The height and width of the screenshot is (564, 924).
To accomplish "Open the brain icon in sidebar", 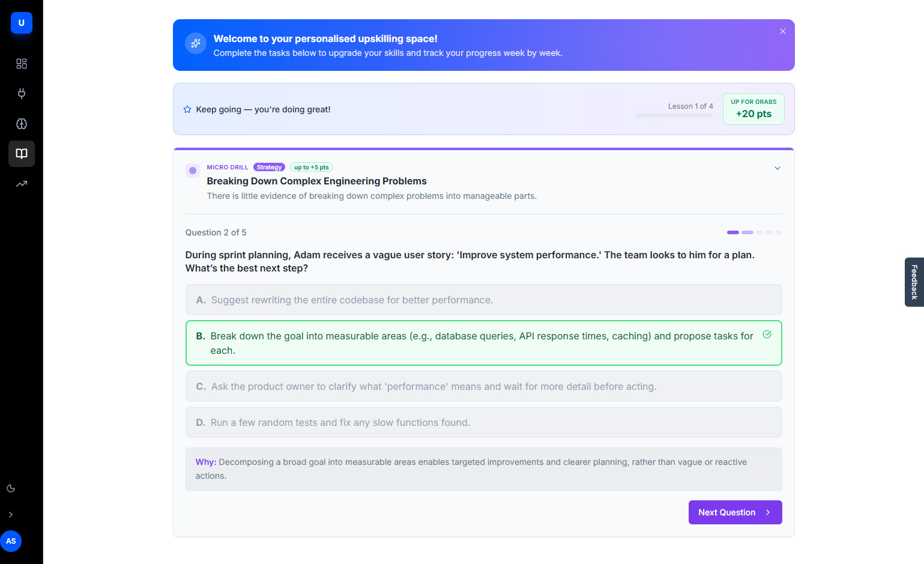I will pos(22,124).
